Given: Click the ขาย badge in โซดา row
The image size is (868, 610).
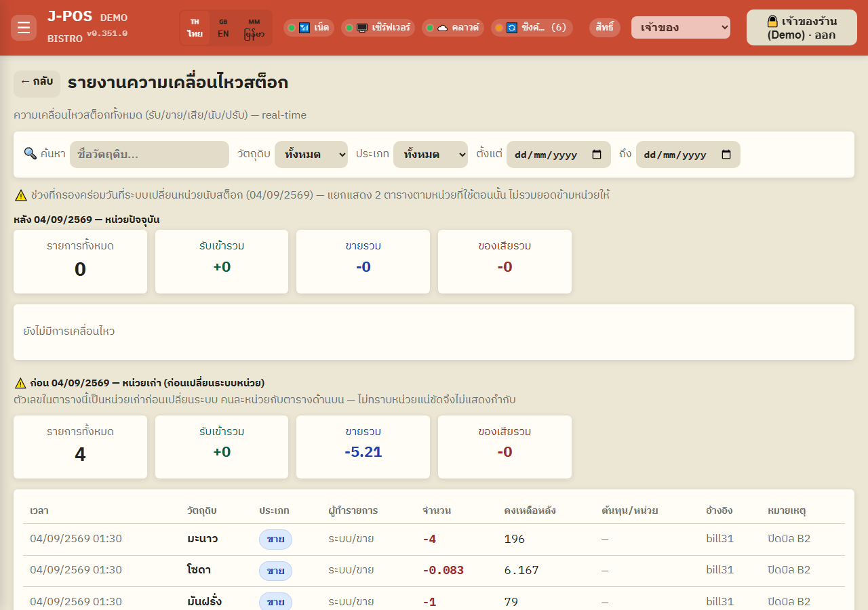Looking at the screenshot, I should pyautogui.click(x=275, y=571).
